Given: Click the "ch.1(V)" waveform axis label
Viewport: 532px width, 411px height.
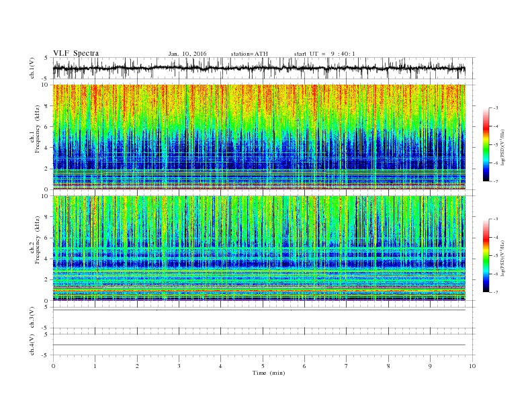Looking at the screenshot, I should click(32, 68).
